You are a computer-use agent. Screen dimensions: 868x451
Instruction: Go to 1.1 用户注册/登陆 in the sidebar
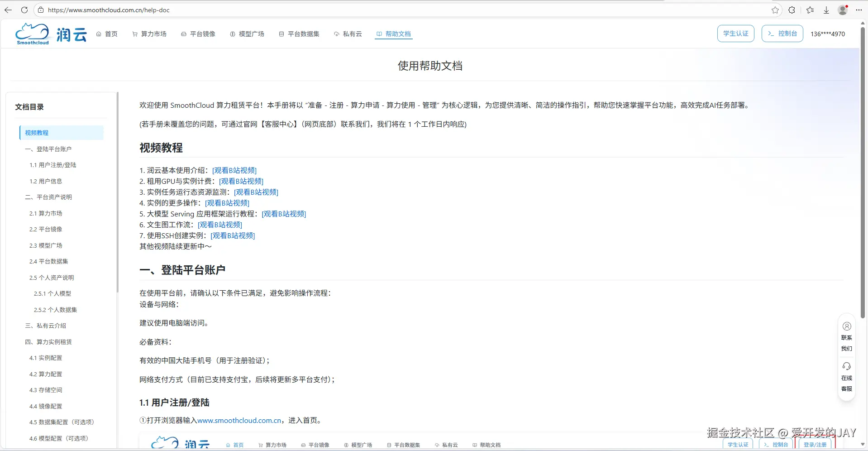53,165
